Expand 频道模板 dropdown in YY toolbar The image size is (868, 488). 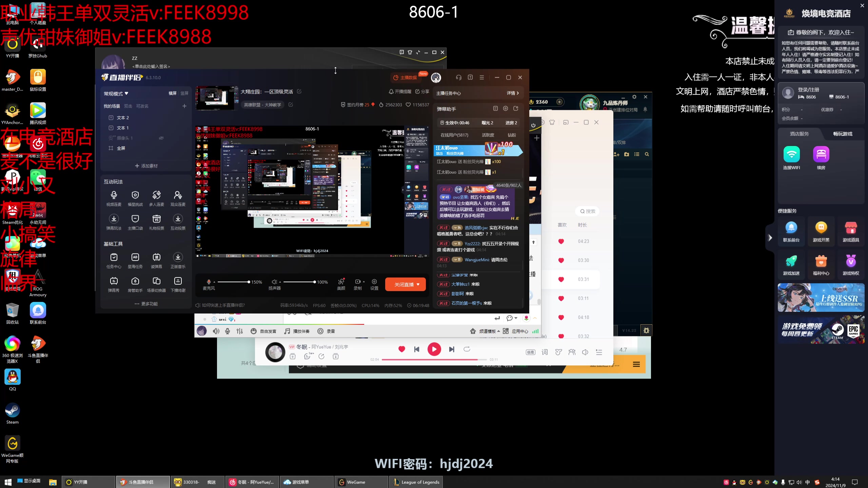[490, 331]
